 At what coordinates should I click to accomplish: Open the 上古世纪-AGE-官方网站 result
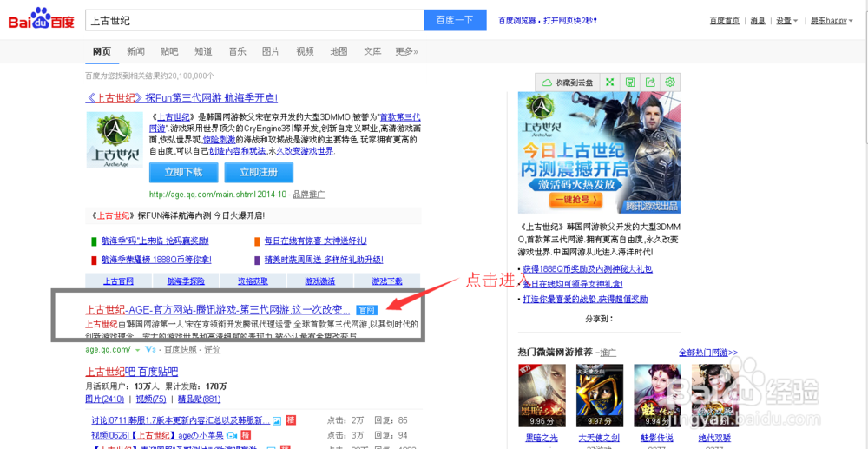pos(218,309)
